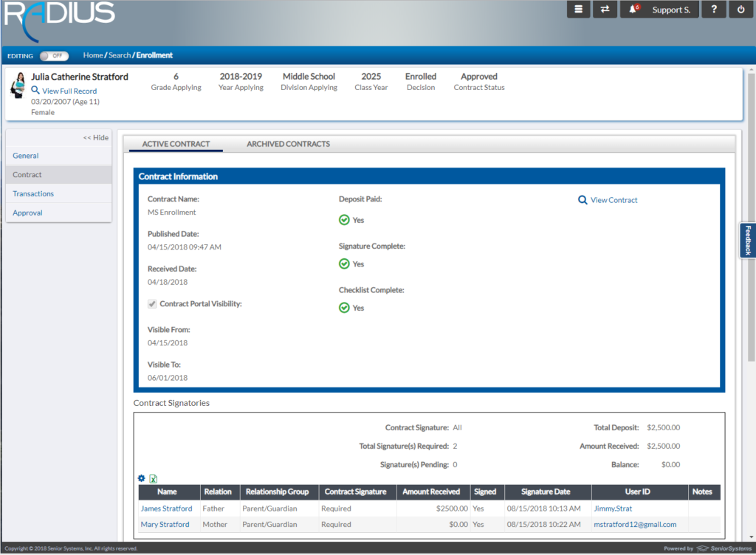
Task: Open View Full Record link
Action: [x=69, y=91]
